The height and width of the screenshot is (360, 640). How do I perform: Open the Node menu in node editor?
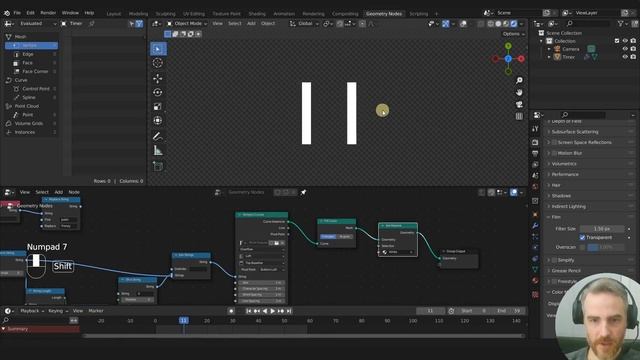coord(74,192)
